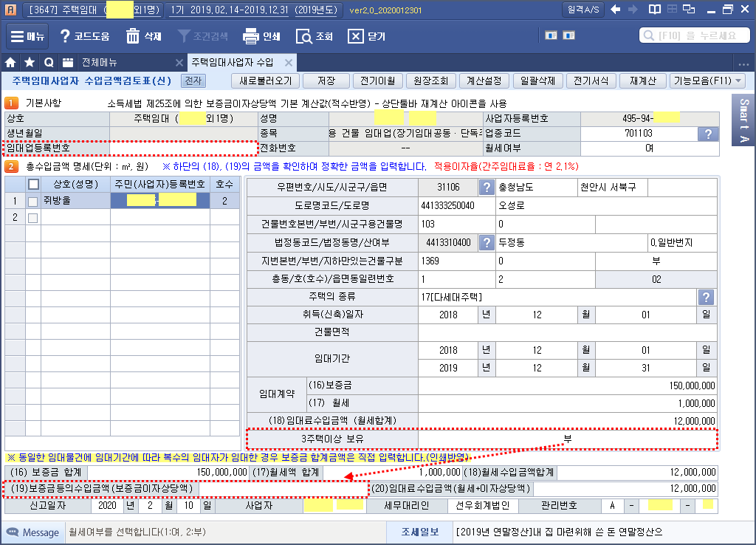756x545 pixels.
Task: Close the 전체메뉴 tab
Action: [179, 63]
